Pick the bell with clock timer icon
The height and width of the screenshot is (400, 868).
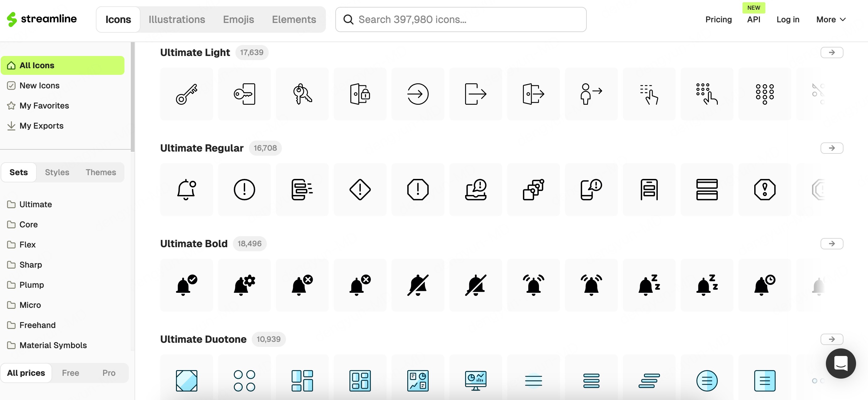point(765,285)
